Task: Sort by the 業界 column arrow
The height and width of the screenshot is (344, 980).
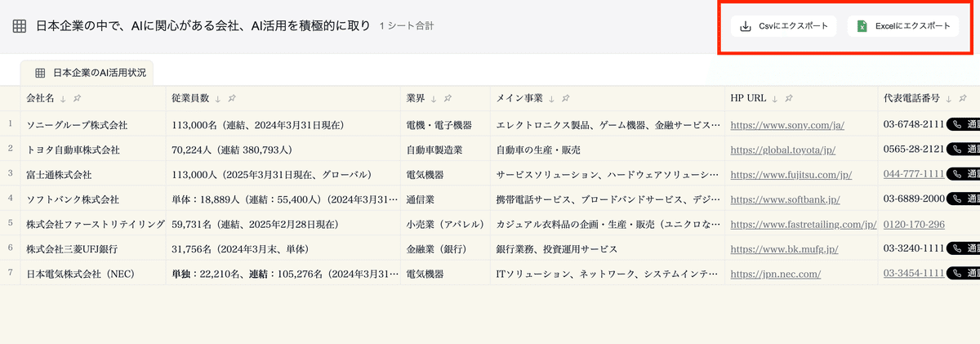Action: [433, 98]
